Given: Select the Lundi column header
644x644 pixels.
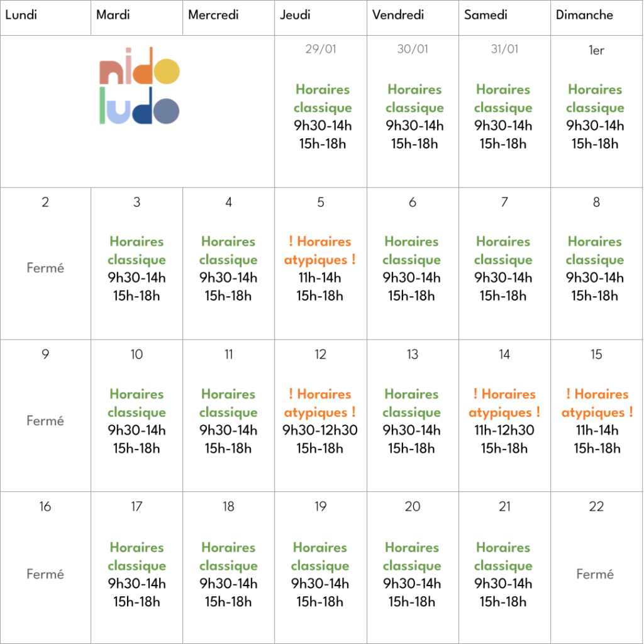Looking at the screenshot, I should point(21,14).
